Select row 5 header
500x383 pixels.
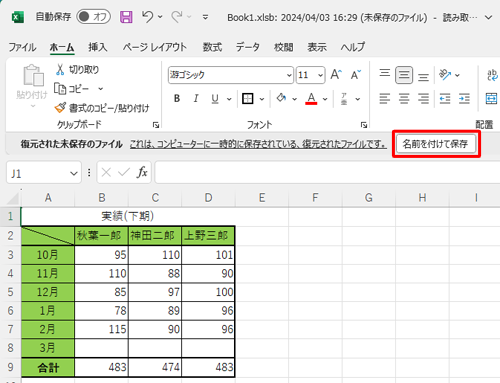[x=10, y=292]
